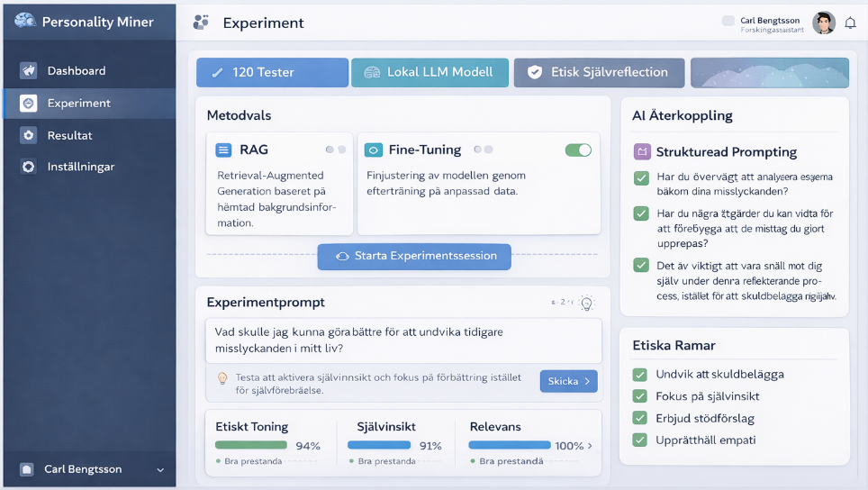Select the 120 Tester tab
The width and height of the screenshot is (868, 490).
(272, 72)
